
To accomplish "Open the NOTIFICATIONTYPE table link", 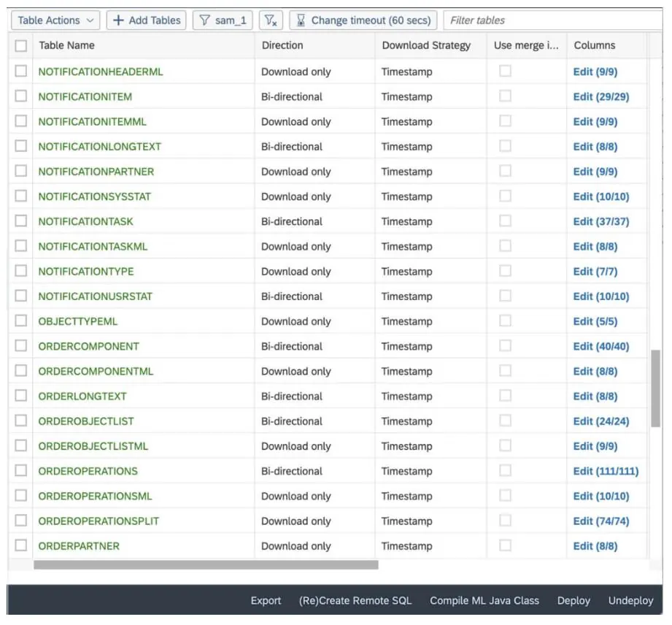I will pos(86,272).
